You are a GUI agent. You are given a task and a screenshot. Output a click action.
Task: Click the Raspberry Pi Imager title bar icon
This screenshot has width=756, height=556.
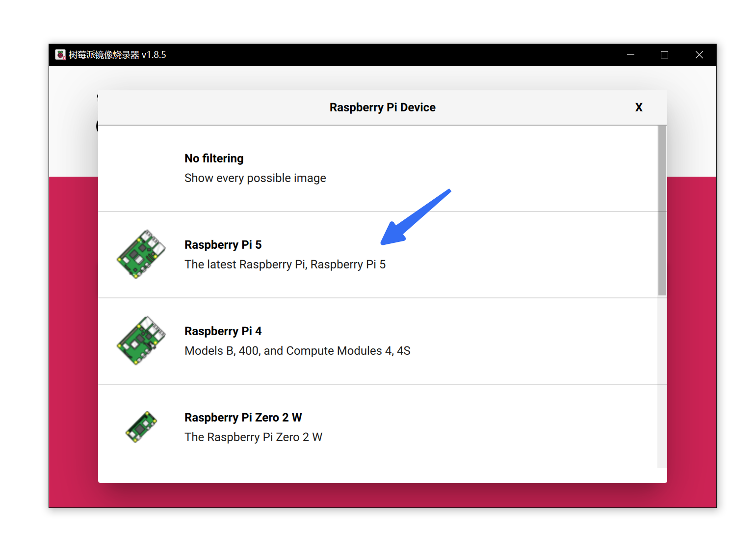coord(60,54)
